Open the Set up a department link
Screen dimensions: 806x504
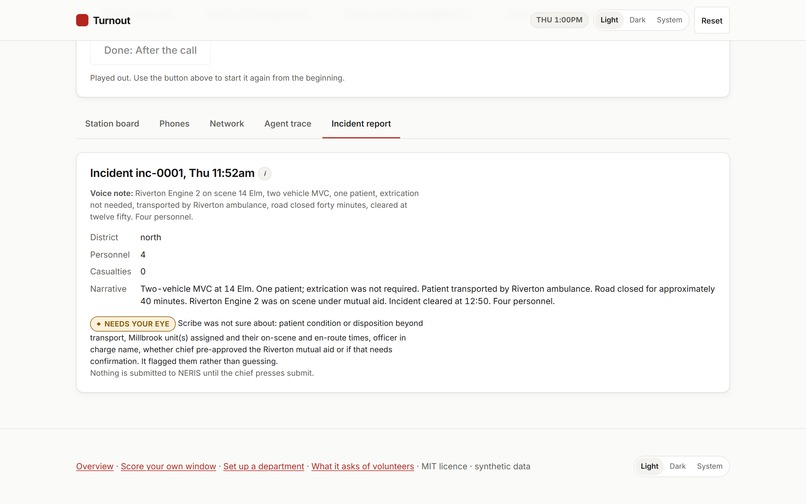pos(264,466)
